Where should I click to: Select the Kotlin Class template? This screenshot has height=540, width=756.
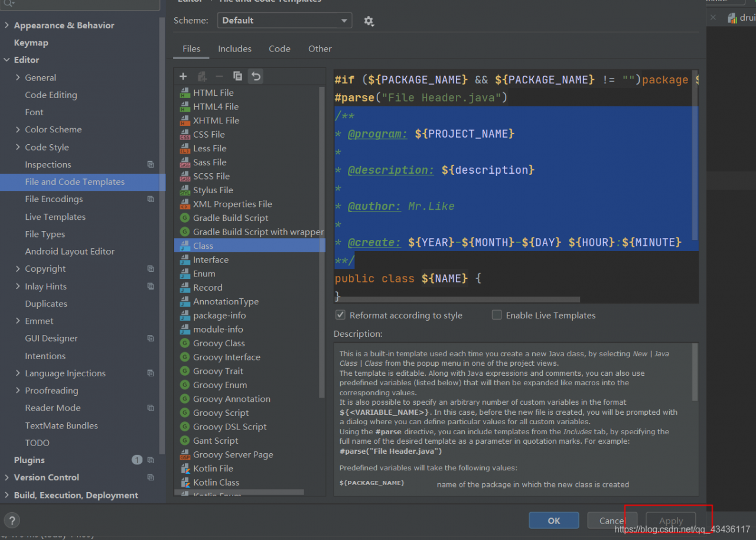point(216,483)
